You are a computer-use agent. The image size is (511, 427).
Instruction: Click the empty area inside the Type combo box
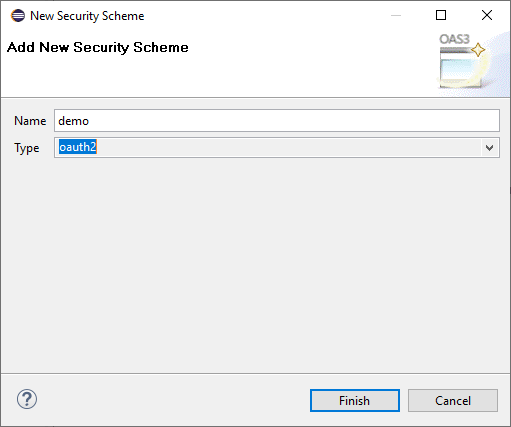[287, 147]
